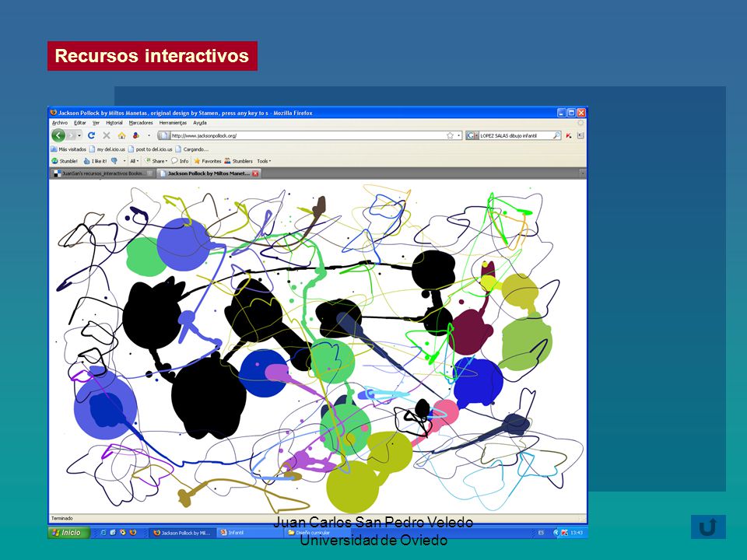Click the Stumble! button
Image resolution: width=747 pixels, height=560 pixels.
pos(65,161)
